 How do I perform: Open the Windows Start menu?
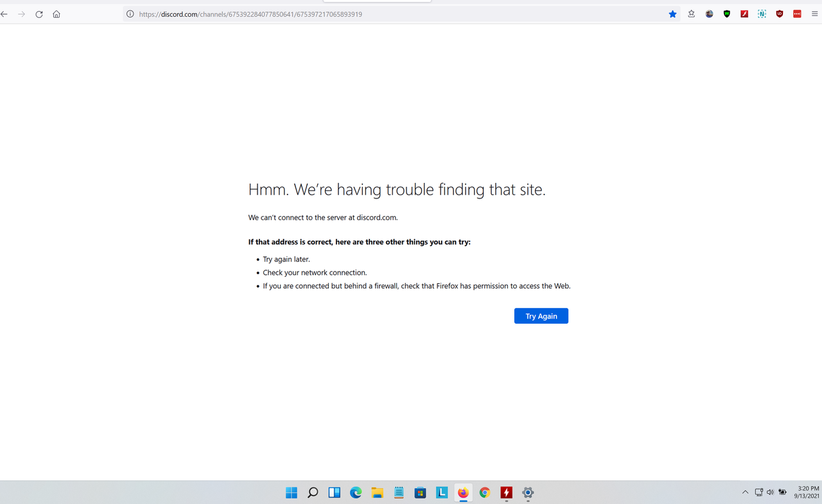tap(291, 492)
